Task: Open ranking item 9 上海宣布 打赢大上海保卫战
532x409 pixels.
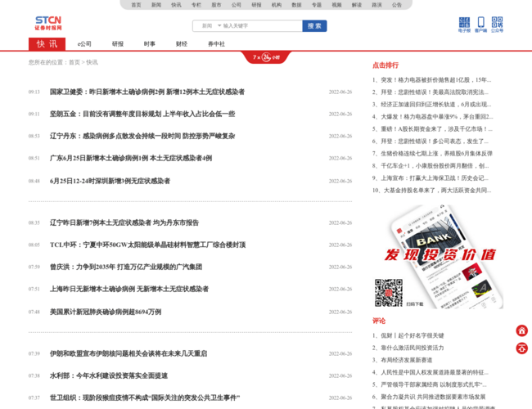Action: pos(431,178)
